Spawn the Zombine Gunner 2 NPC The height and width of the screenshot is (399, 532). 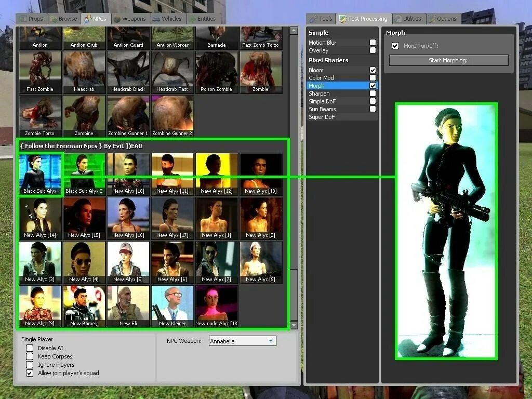point(172,117)
